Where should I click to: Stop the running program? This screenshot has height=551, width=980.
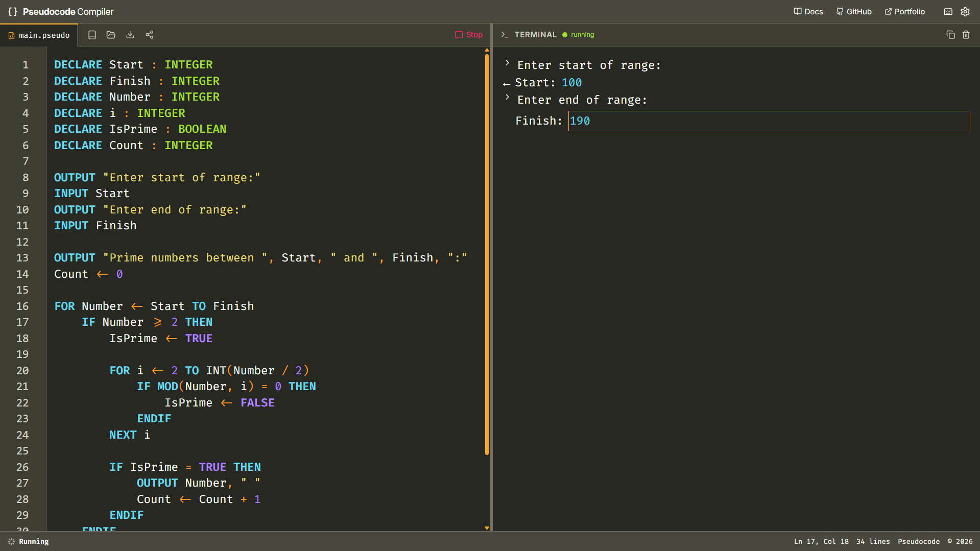(469, 35)
